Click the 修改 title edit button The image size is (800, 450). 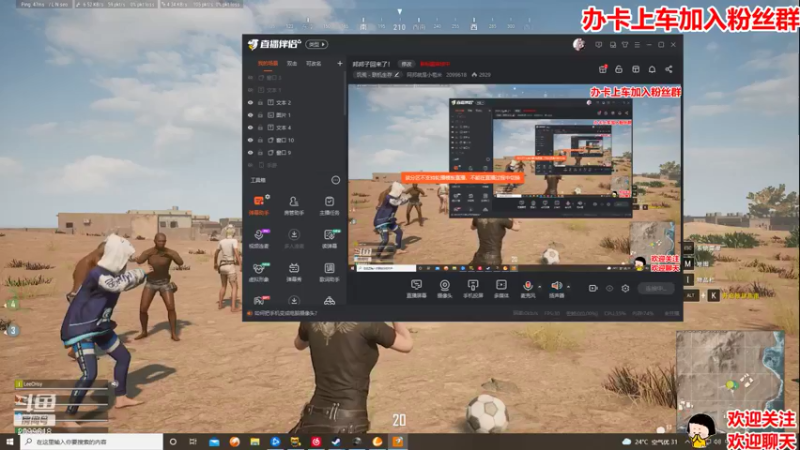pos(406,64)
